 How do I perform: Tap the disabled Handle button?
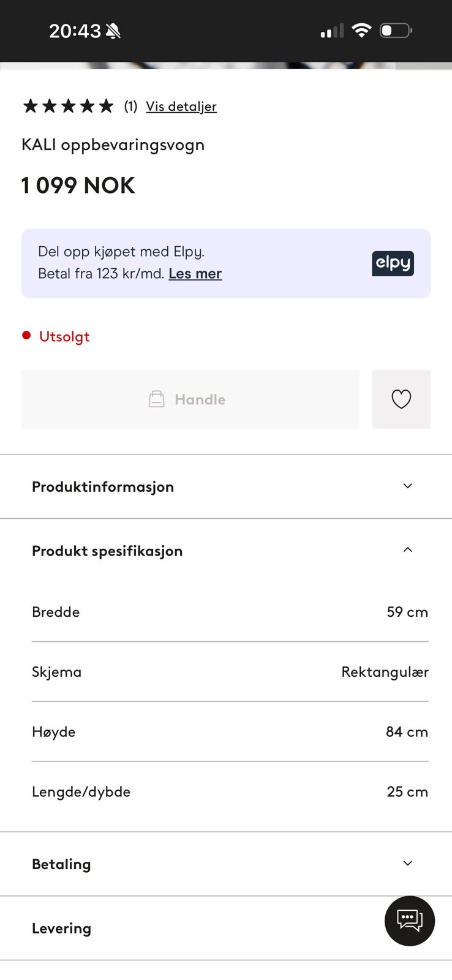point(190,399)
